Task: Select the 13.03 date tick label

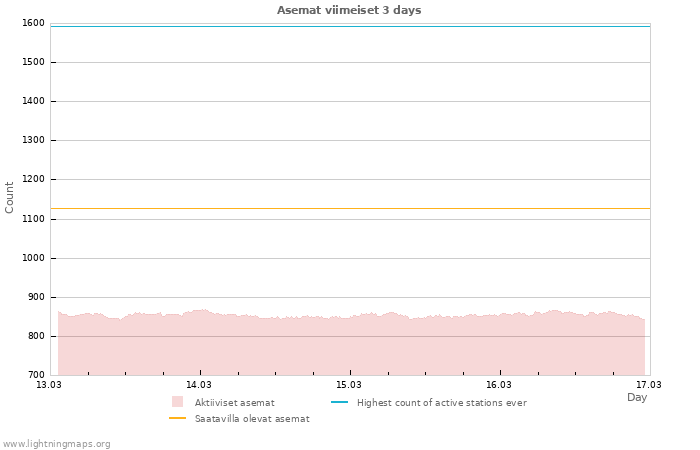Action: tap(48, 384)
